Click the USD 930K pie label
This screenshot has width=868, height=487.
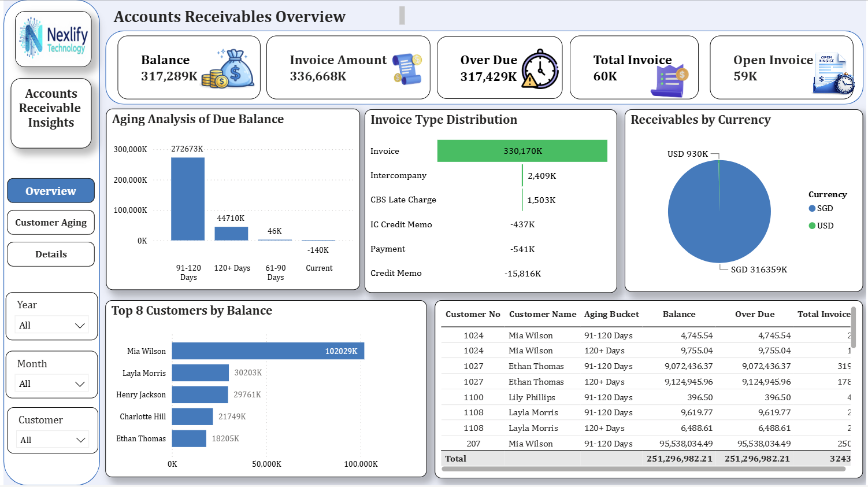(x=688, y=154)
